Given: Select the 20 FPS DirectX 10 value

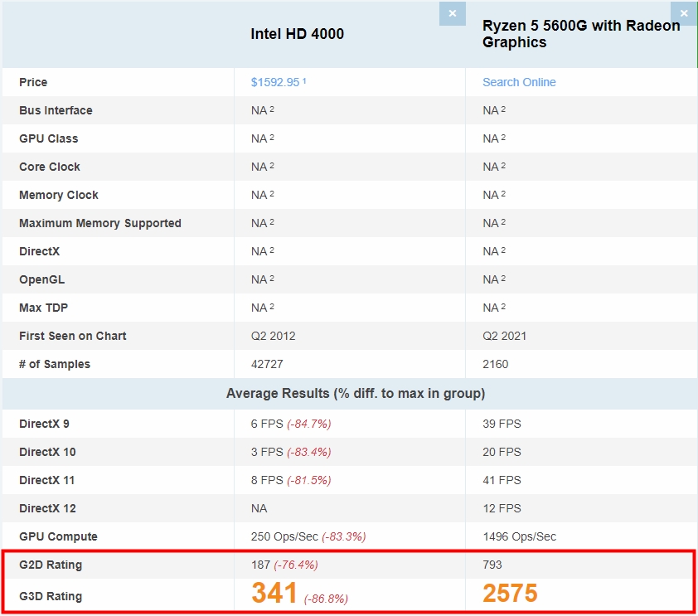Looking at the screenshot, I should pos(502,452).
